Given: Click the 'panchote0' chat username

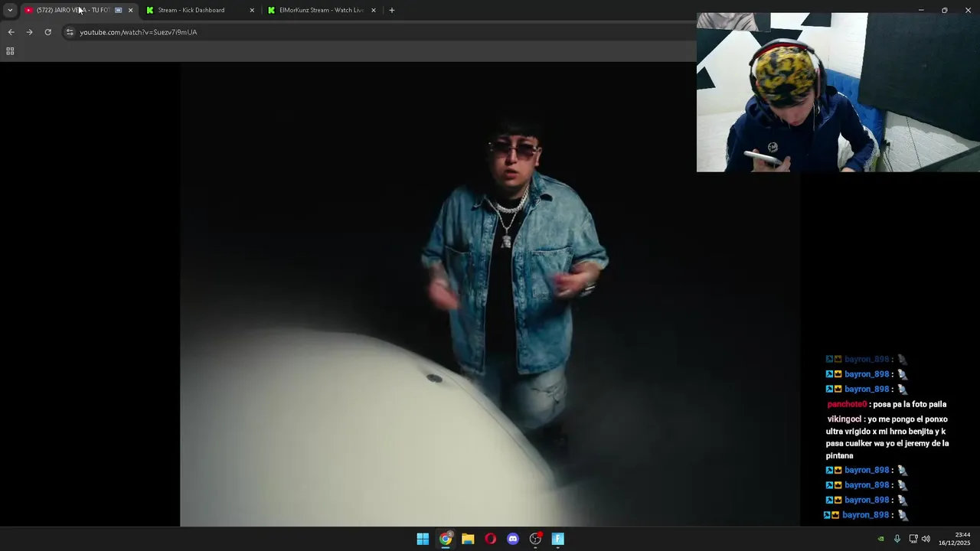Looking at the screenshot, I should click(x=847, y=404).
